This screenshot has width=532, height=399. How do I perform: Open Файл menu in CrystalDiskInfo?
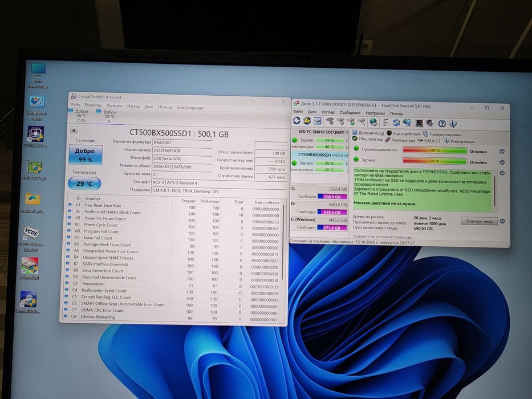(75, 104)
